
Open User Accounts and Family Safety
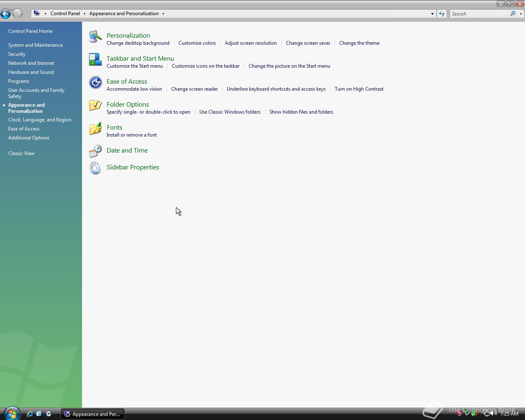click(36, 93)
